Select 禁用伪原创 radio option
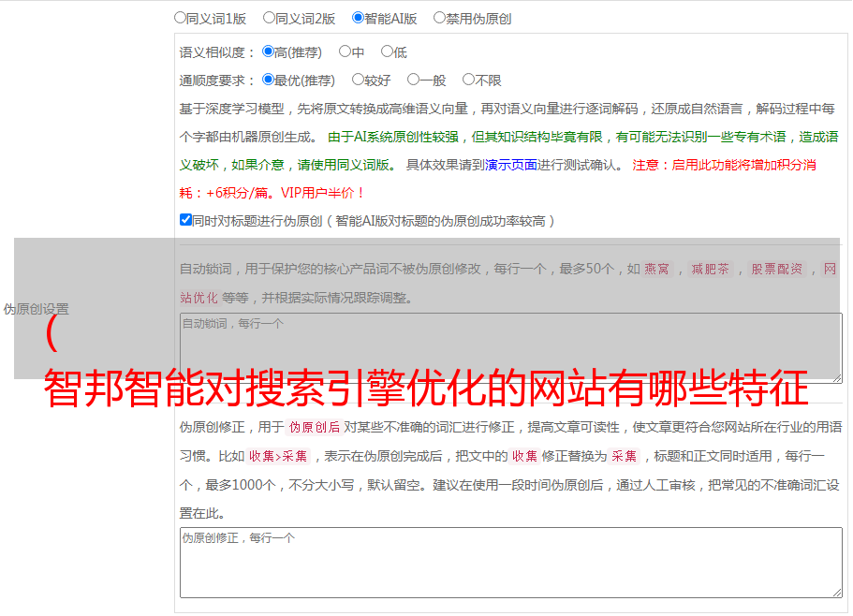853x616 pixels. click(x=439, y=18)
